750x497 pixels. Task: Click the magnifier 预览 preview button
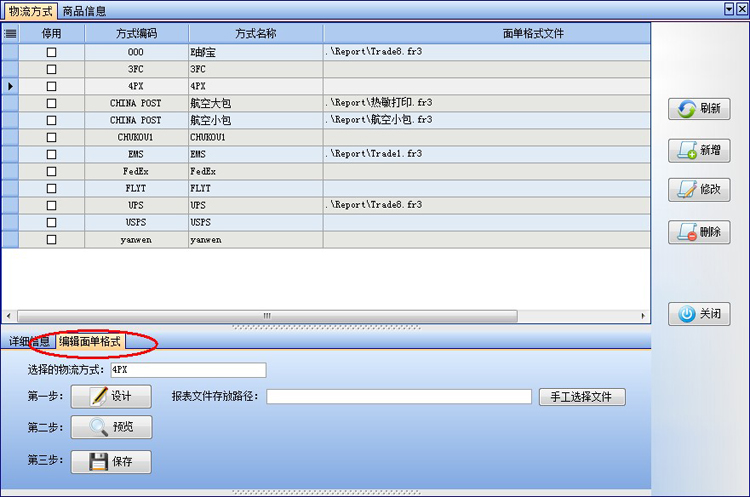(x=111, y=427)
